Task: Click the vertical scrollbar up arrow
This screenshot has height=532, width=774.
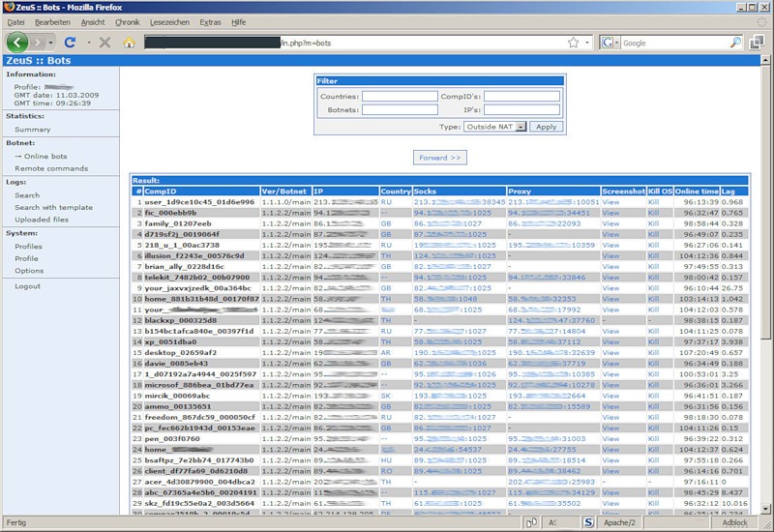Action: 765,60
